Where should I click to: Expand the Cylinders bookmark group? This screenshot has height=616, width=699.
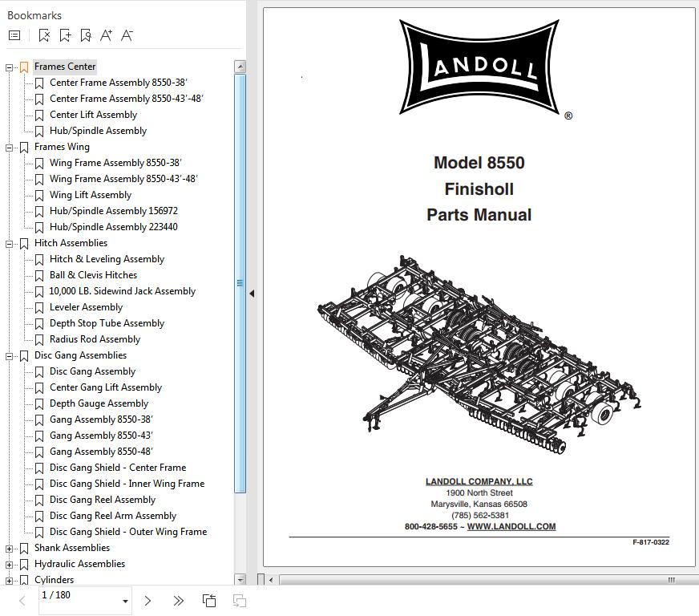click(x=9, y=581)
